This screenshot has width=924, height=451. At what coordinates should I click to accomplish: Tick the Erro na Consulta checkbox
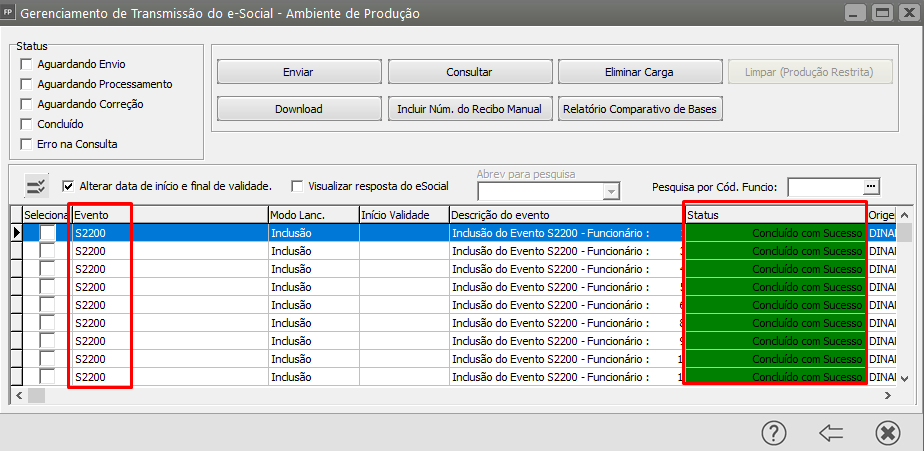tap(26, 144)
